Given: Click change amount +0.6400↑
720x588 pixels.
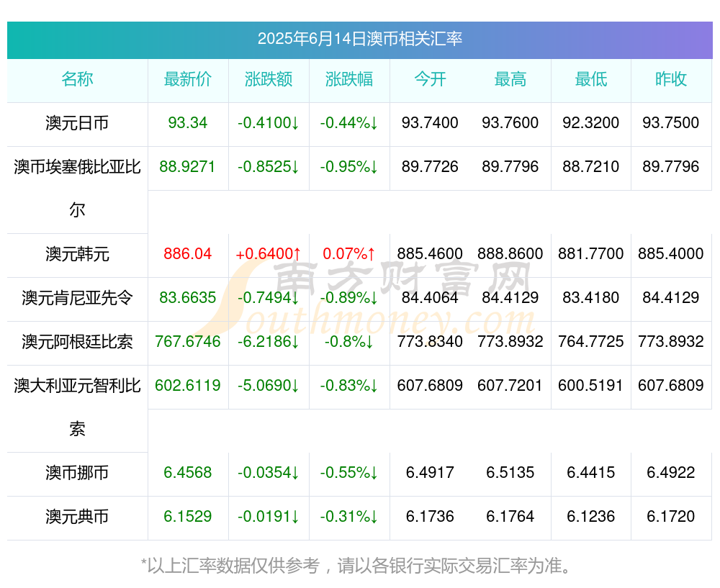Looking at the screenshot, I should (x=269, y=253).
